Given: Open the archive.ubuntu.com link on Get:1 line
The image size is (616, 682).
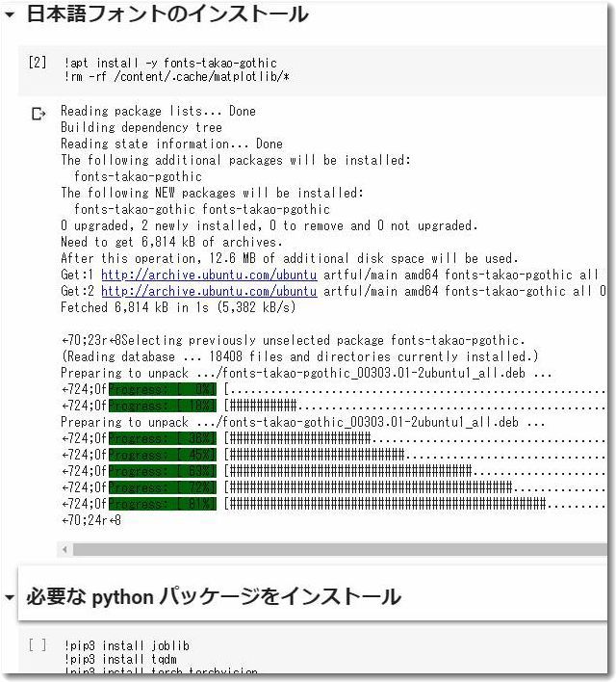Looking at the screenshot, I should click(x=208, y=275).
